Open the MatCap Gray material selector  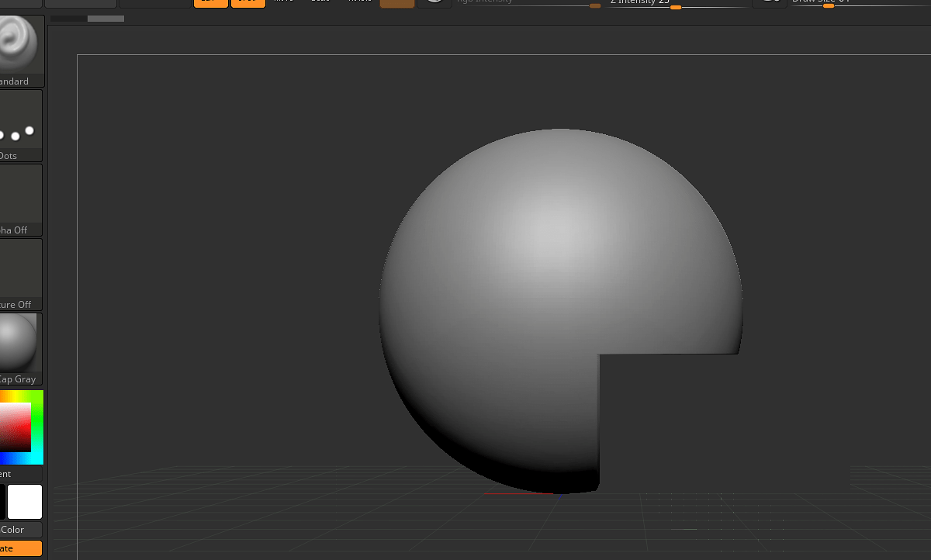21,349
